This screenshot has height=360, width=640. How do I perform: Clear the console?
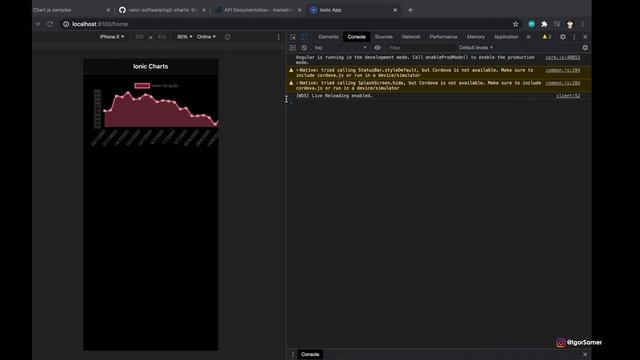pos(304,48)
